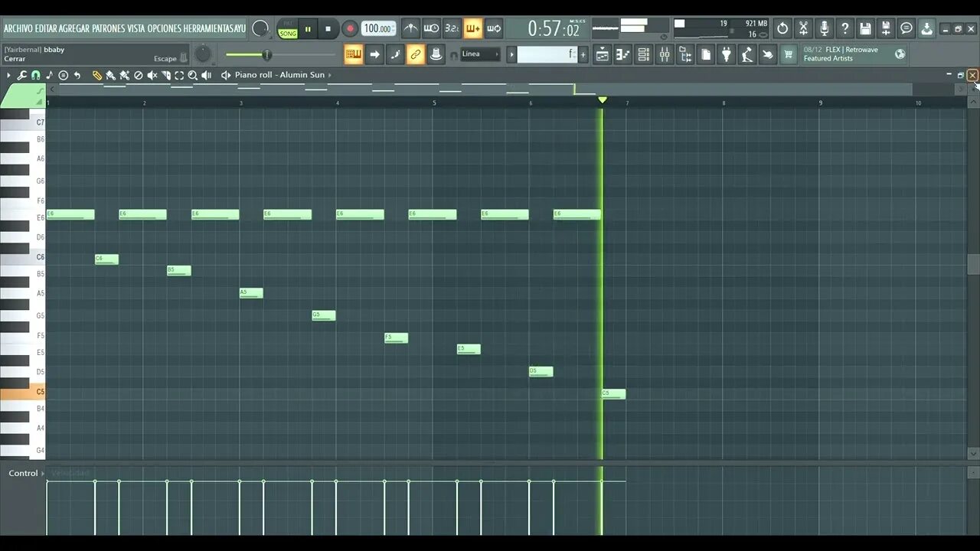Viewport: 980px width, 551px height.
Task: Toggle blend recording overdub
Action: 473,29
